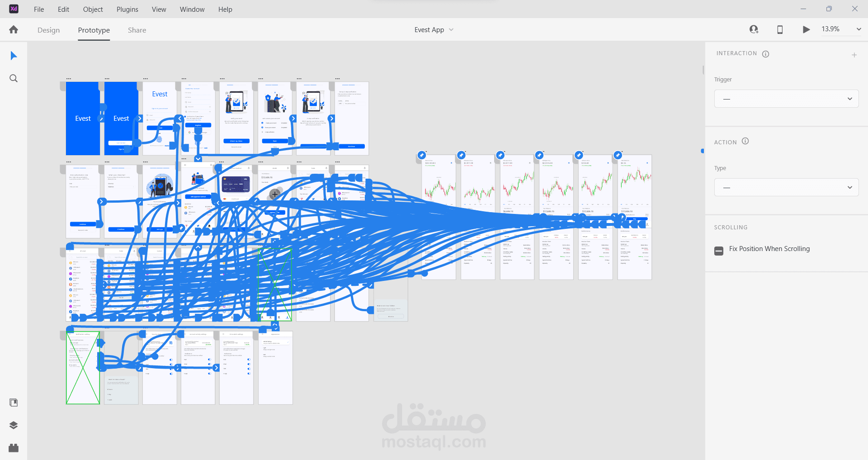Select the arrow Select tool
The height and width of the screenshot is (460, 868).
pyautogui.click(x=14, y=56)
